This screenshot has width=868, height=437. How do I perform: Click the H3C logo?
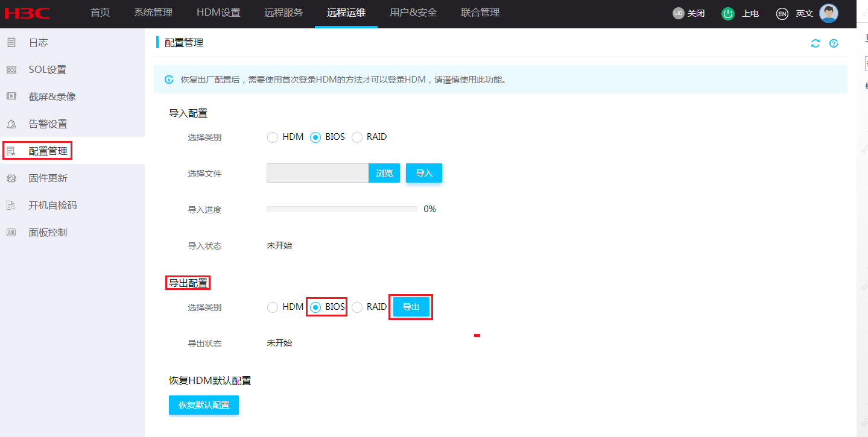[x=27, y=13]
